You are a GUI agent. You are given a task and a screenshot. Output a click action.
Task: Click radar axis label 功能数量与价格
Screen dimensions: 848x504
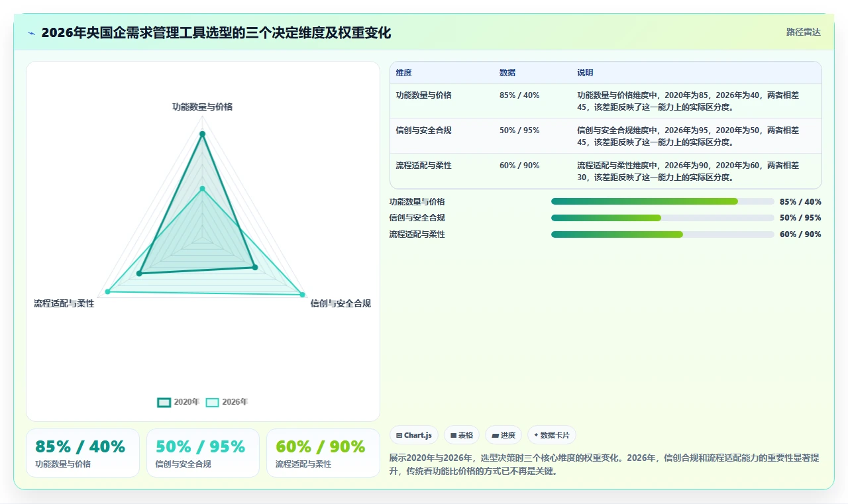[x=203, y=107]
